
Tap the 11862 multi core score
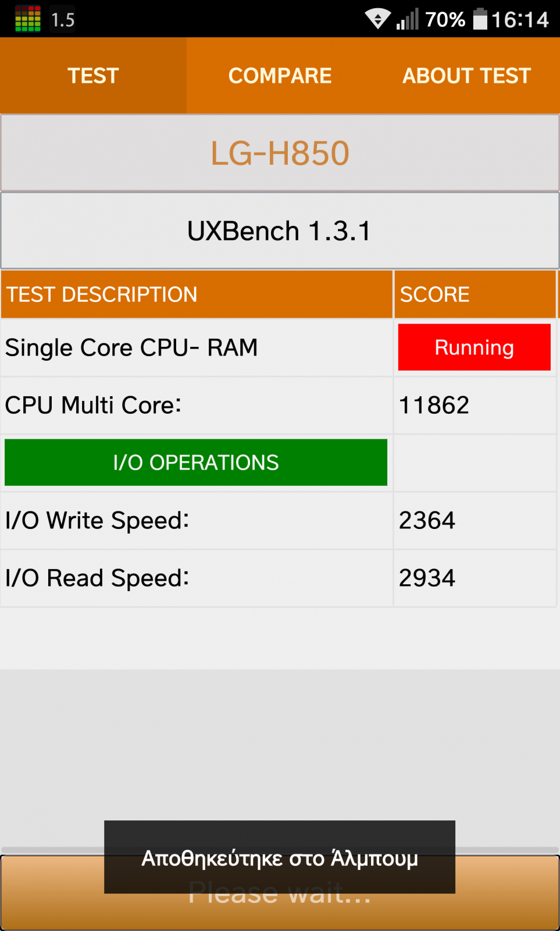click(434, 405)
